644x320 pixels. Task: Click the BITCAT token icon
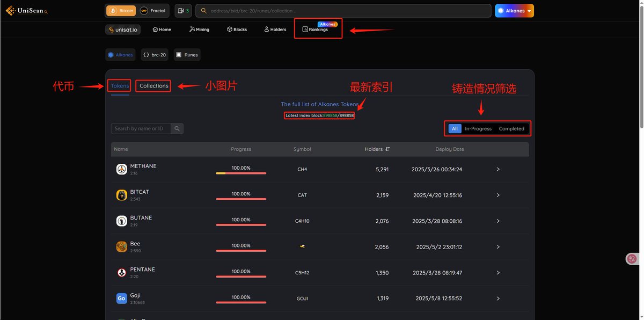(x=121, y=195)
